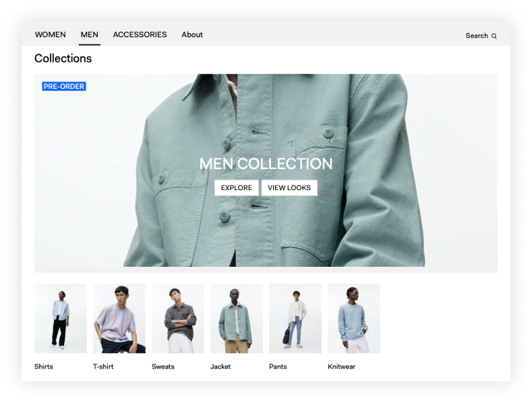532x403 pixels.
Task: Open the Sweats category thumbnail
Action: click(x=178, y=319)
